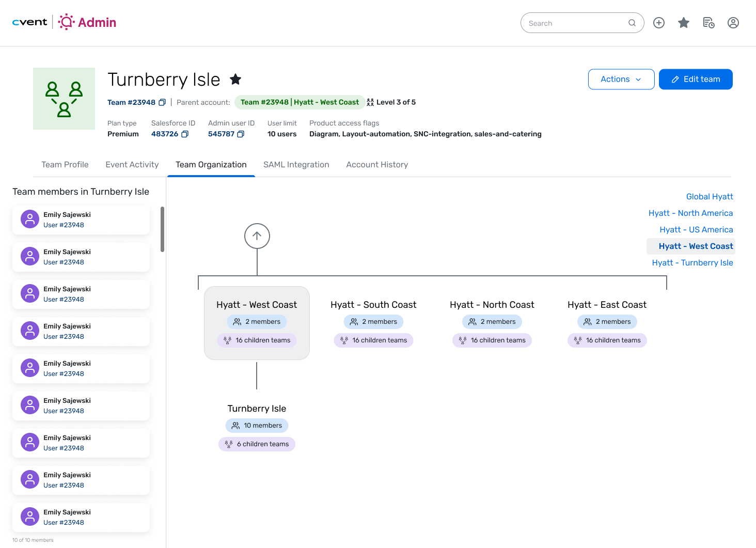Click 16 children teams under North Coast
756x548 pixels.
(x=492, y=340)
